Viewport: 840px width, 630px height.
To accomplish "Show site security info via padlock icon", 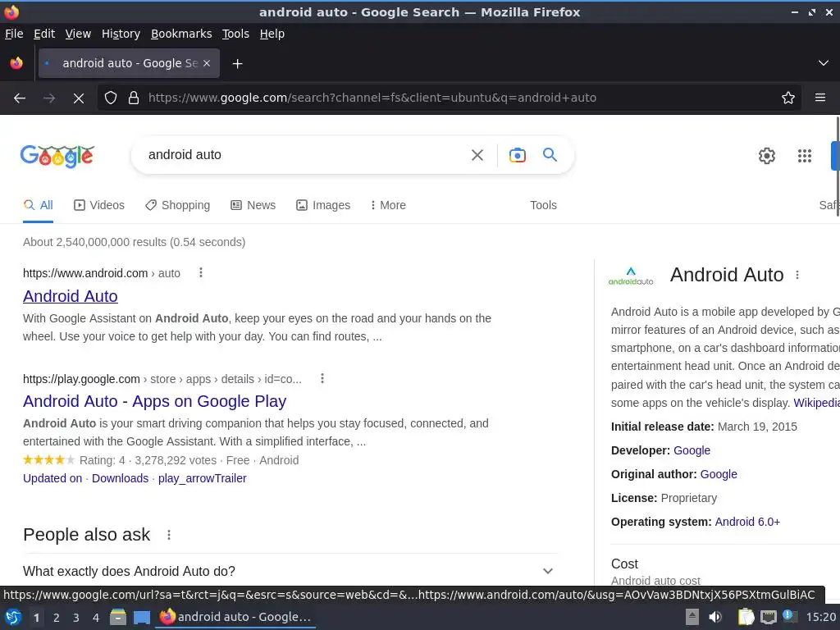I will tap(134, 98).
